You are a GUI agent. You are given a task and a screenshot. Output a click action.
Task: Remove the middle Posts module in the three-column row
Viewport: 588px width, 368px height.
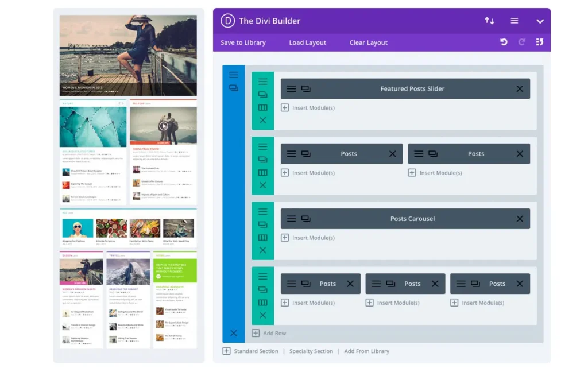click(x=435, y=284)
